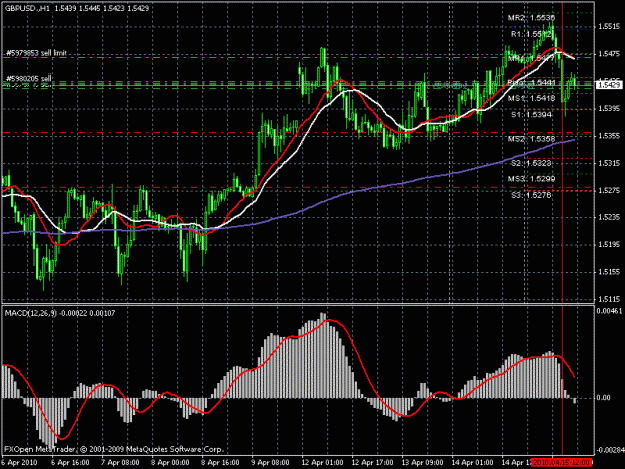This screenshot has width=625, height=469.
Task: Click the 7 Apr 08:00 time label
Action: (120, 463)
